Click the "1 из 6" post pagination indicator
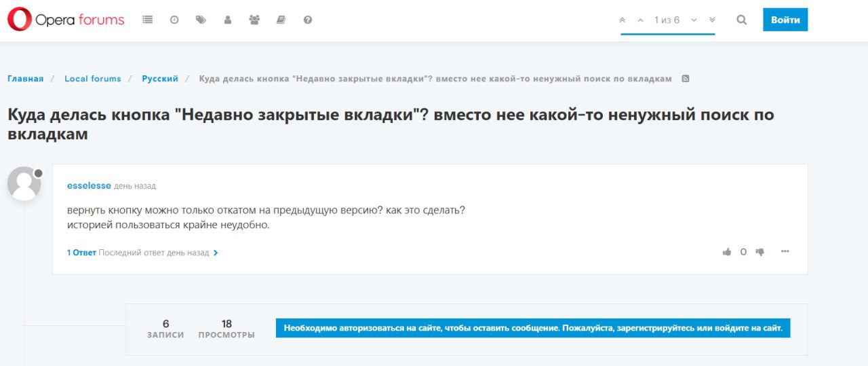 [x=667, y=20]
